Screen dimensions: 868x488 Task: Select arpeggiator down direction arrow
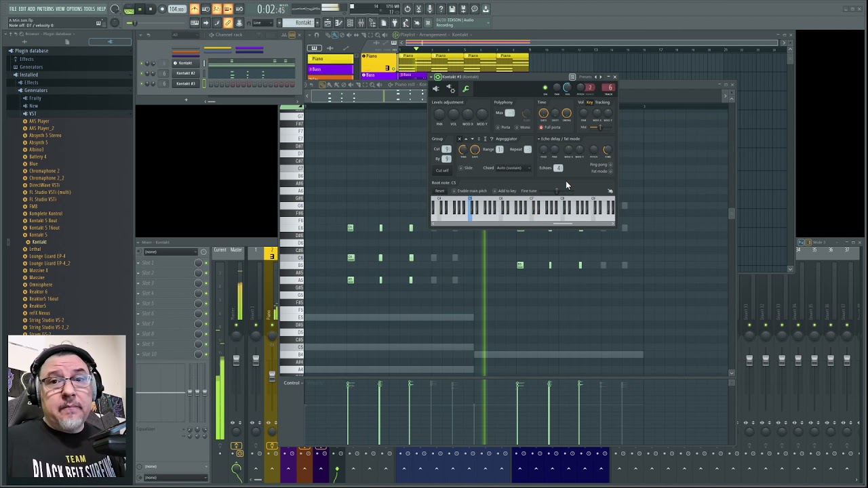472,139
